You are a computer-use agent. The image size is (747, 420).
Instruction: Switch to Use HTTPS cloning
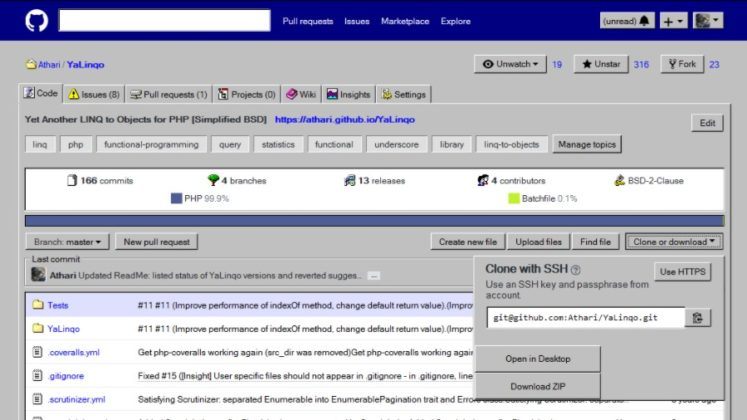tap(683, 272)
